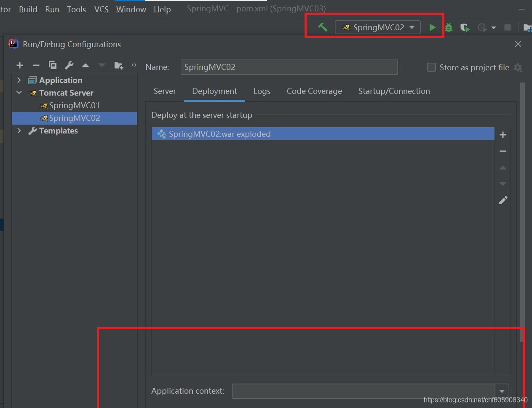Click the Application context input field
532x408 pixels.
click(364, 391)
